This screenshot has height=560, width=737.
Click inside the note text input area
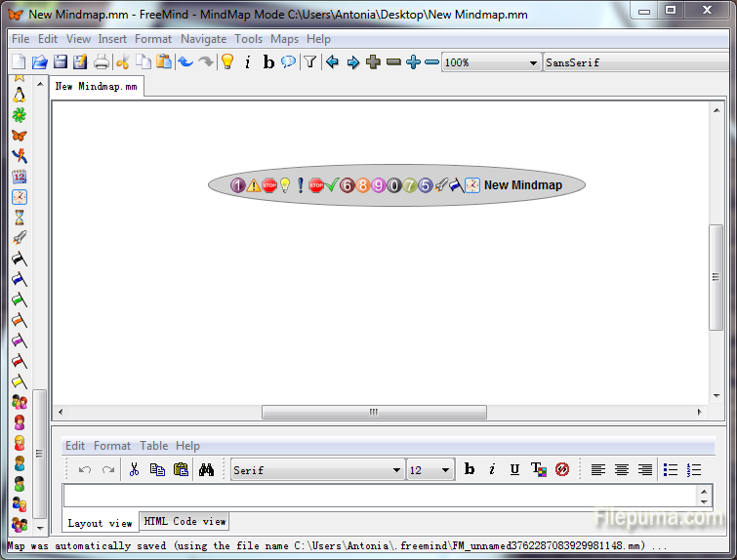coord(379,496)
